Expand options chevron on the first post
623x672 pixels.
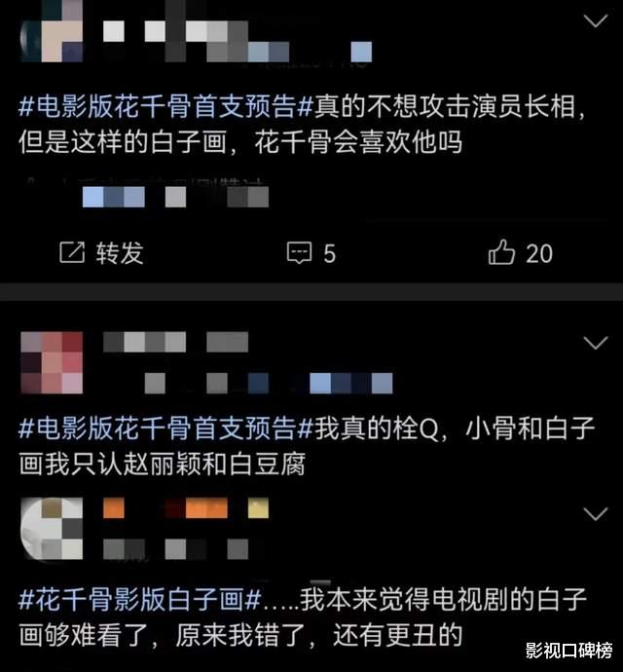coord(596,20)
